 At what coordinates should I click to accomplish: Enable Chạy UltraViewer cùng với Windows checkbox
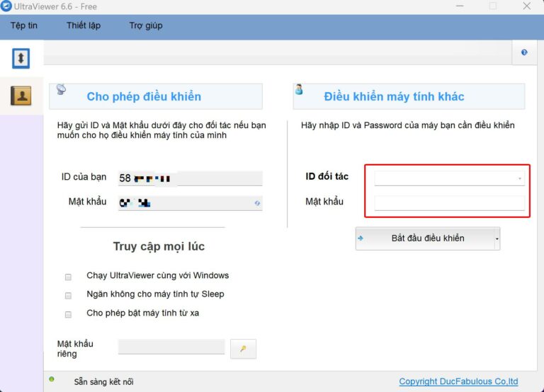point(69,276)
